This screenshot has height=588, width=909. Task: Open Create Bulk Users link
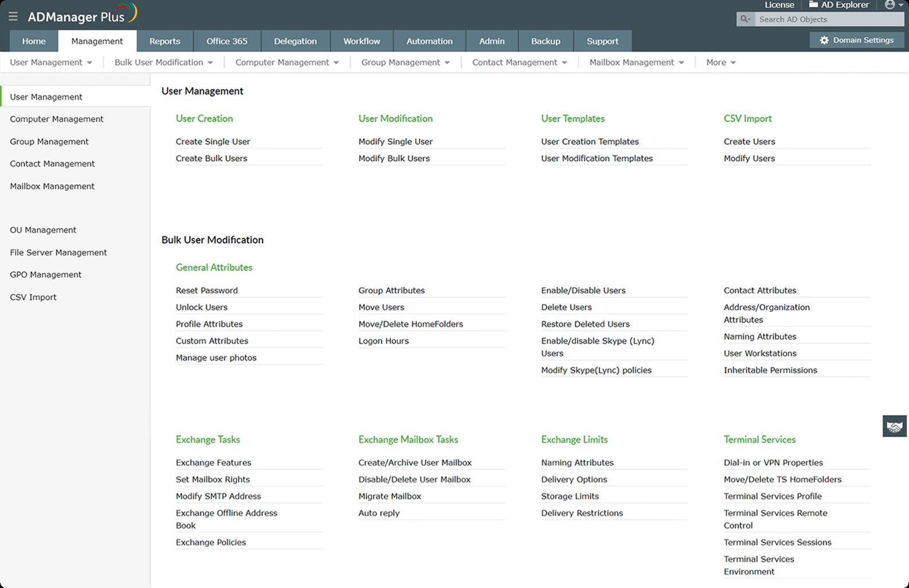pos(211,158)
